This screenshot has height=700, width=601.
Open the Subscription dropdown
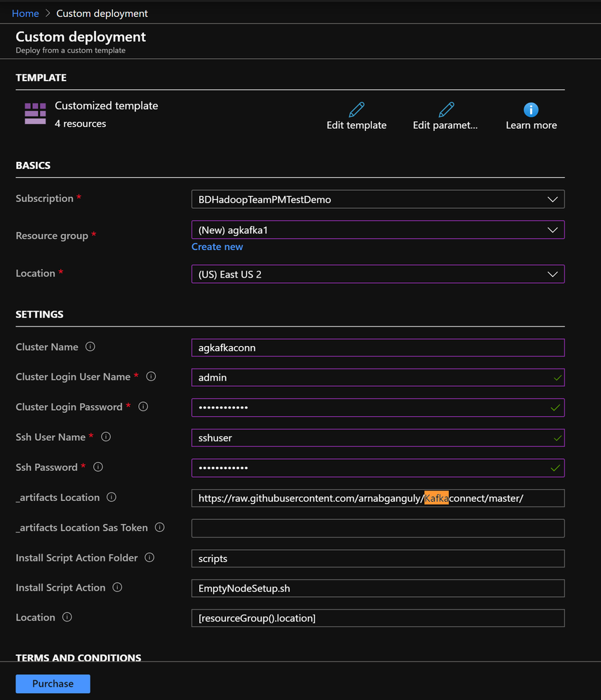click(x=378, y=200)
